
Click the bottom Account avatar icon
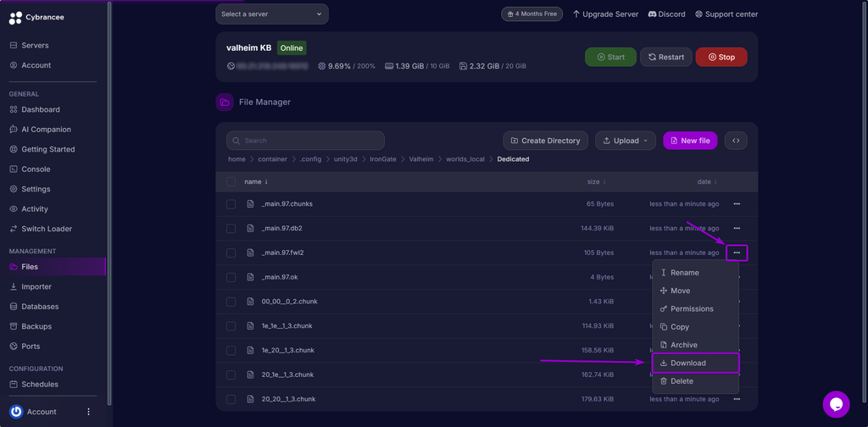[16, 412]
